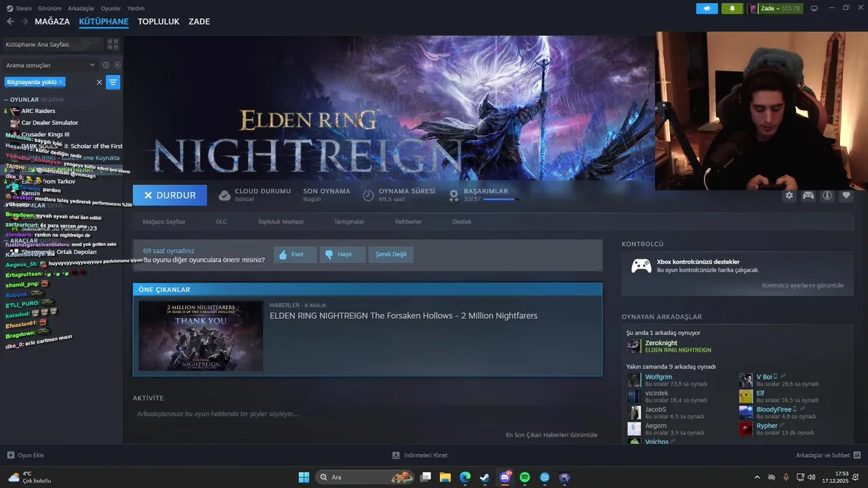The image size is (868, 488).
Task: Add game to favorites heart icon
Action: click(846, 195)
